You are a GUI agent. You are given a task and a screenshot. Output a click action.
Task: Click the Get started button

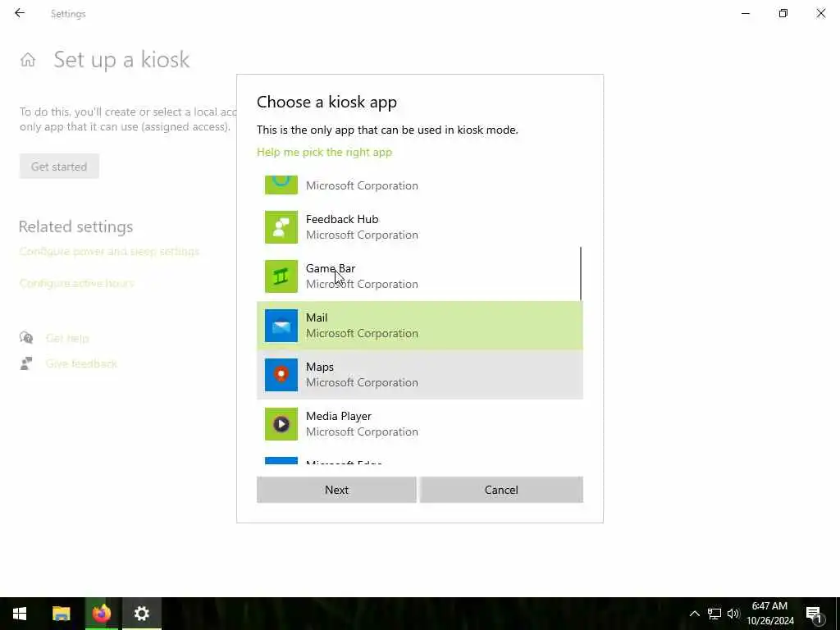coord(59,167)
